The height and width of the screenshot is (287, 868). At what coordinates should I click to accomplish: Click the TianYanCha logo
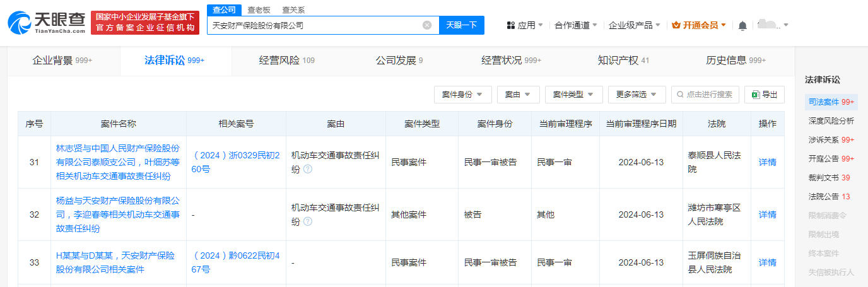pyautogui.click(x=47, y=22)
